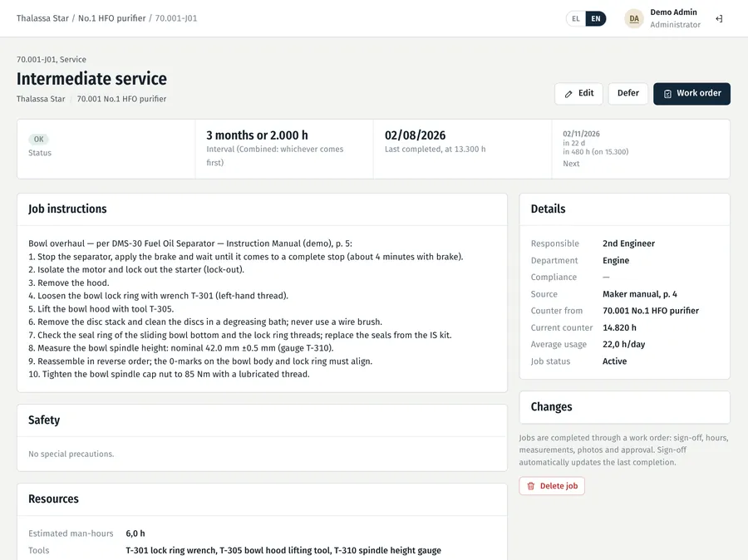The height and width of the screenshot is (560, 748).
Task: Click the last completed date 02/08/2026
Action: tap(415, 135)
